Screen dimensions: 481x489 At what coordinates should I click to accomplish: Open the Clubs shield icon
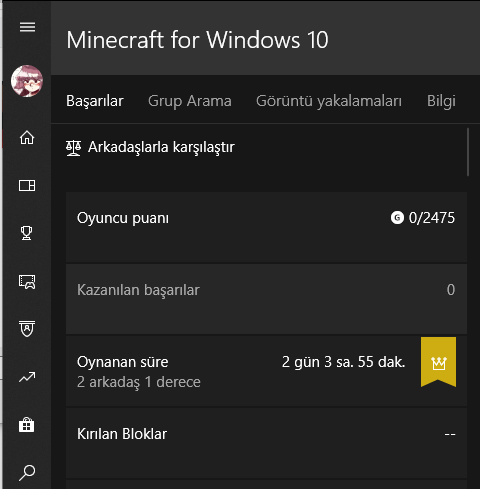[27, 329]
